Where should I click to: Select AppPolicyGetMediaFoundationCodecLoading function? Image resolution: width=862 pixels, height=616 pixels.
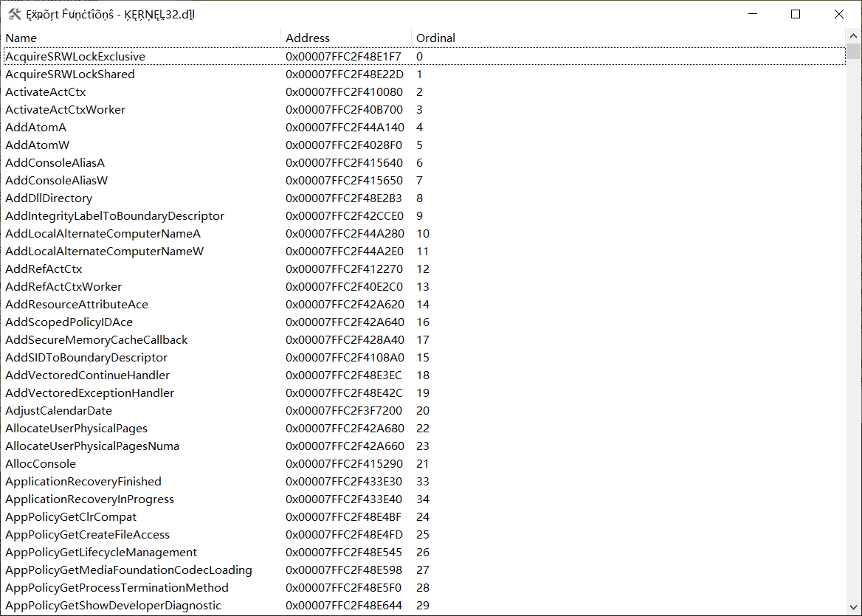click(x=424, y=570)
